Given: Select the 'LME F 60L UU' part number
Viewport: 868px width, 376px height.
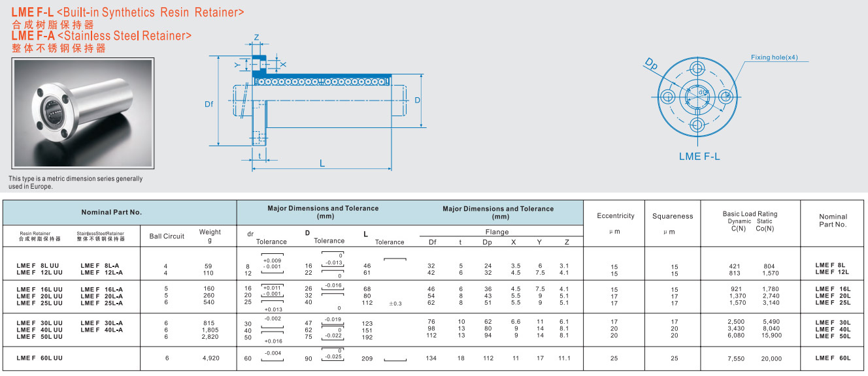Looking at the screenshot, I should pyautogui.click(x=39, y=358).
